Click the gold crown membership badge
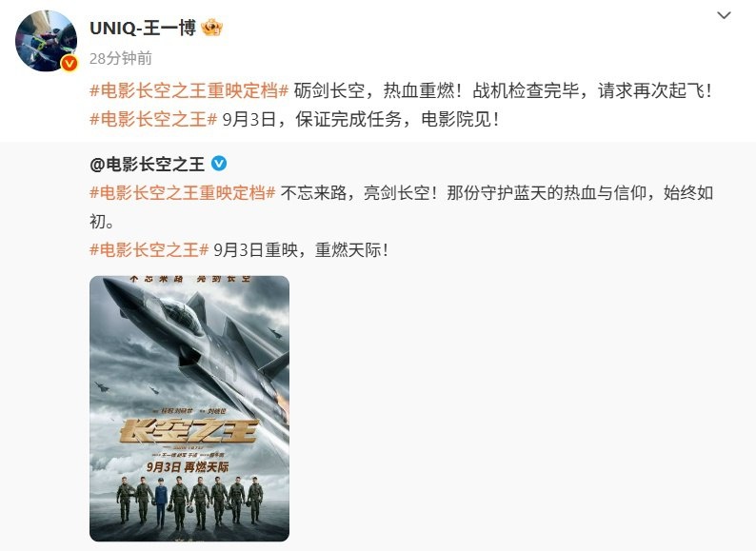Viewport: 756px width, 551px height. [x=211, y=28]
